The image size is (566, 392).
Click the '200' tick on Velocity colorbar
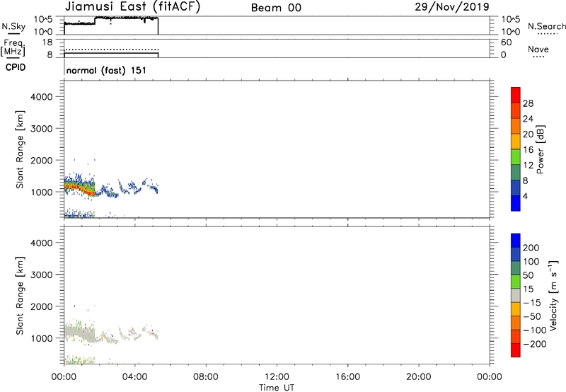point(531,248)
